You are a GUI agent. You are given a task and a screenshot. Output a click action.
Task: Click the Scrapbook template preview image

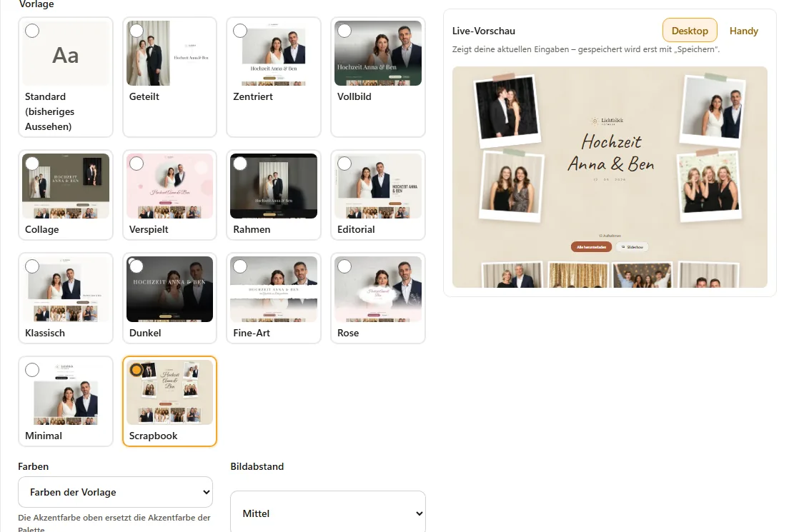click(170, 393)
